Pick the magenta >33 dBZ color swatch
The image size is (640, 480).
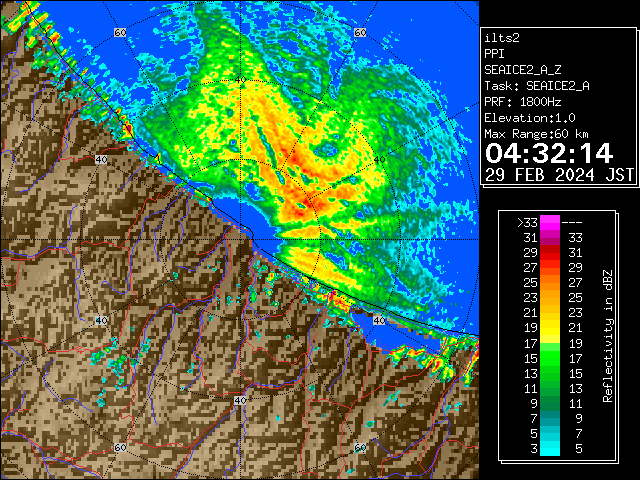pos(550,223)
